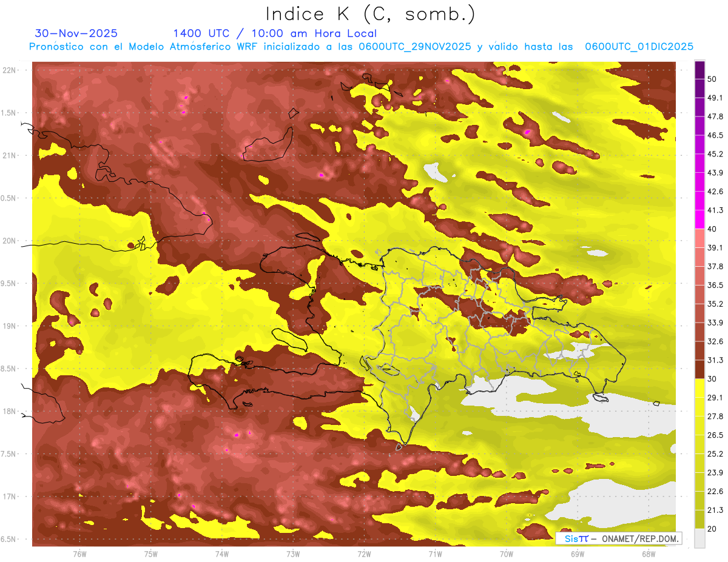Click the "68W" longitude label
Screen dimensions: 728x562
pyautogui.click(x=648, y=554)
